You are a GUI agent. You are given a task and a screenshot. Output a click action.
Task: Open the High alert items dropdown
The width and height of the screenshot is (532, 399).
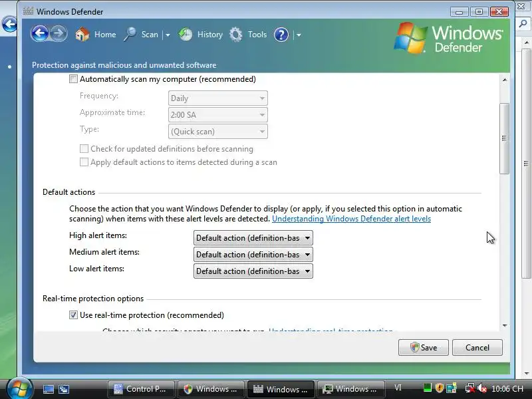point(253,238)
